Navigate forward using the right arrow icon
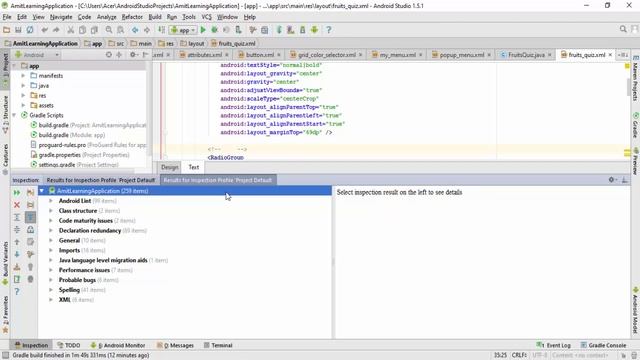640x360 pixels. tap(147, 30)
